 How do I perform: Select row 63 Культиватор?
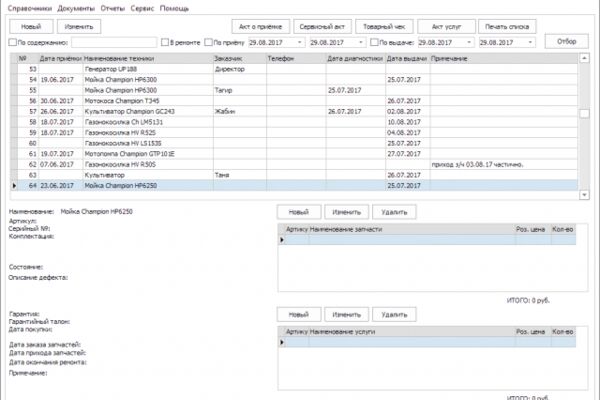click(294, 175)
